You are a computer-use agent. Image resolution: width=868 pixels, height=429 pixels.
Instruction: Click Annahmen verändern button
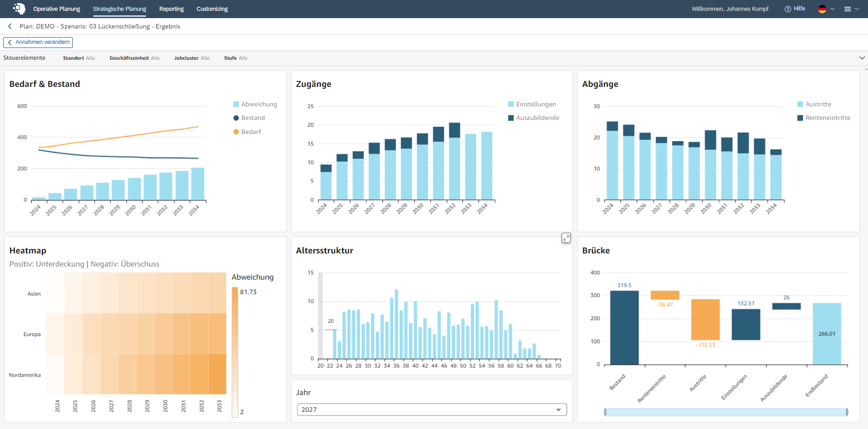(x=38, y=42)
